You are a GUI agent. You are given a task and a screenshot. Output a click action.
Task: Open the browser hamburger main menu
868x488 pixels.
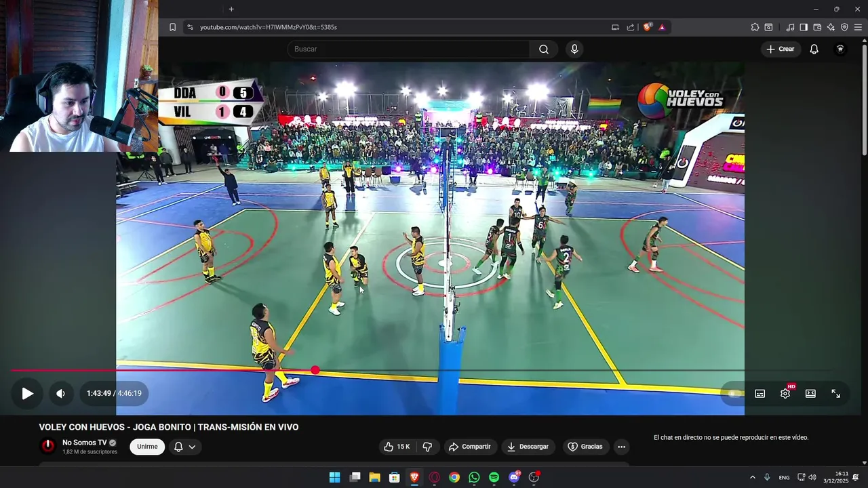click(858, 27)
